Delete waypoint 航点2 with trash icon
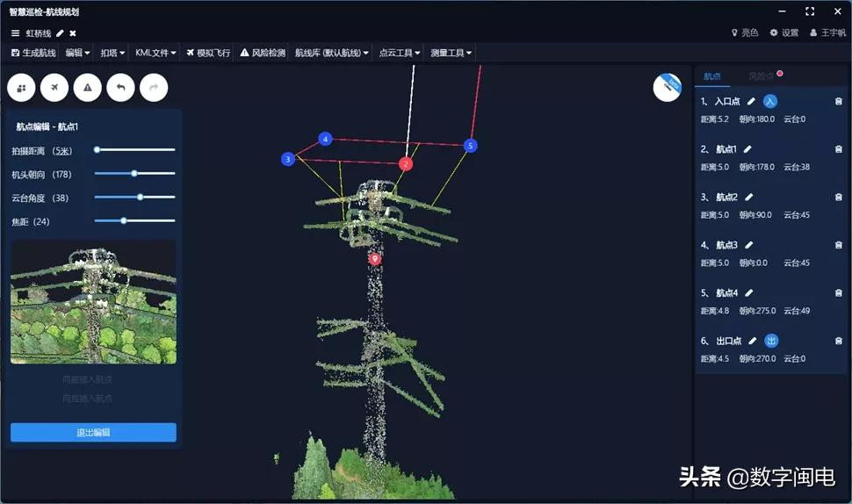This screenshot has width=852, height=504. (839, 197)
